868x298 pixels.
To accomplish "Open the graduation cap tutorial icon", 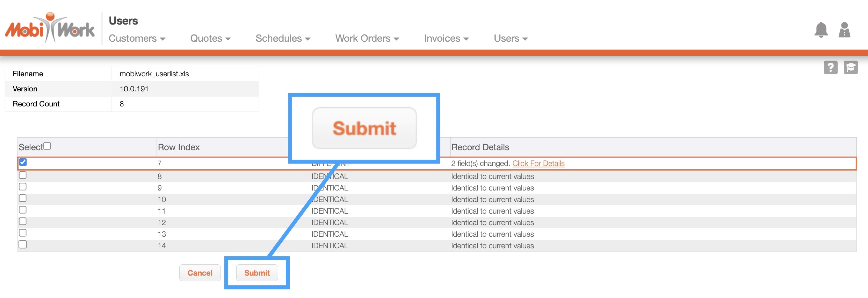I will click(x=851, y=67).
